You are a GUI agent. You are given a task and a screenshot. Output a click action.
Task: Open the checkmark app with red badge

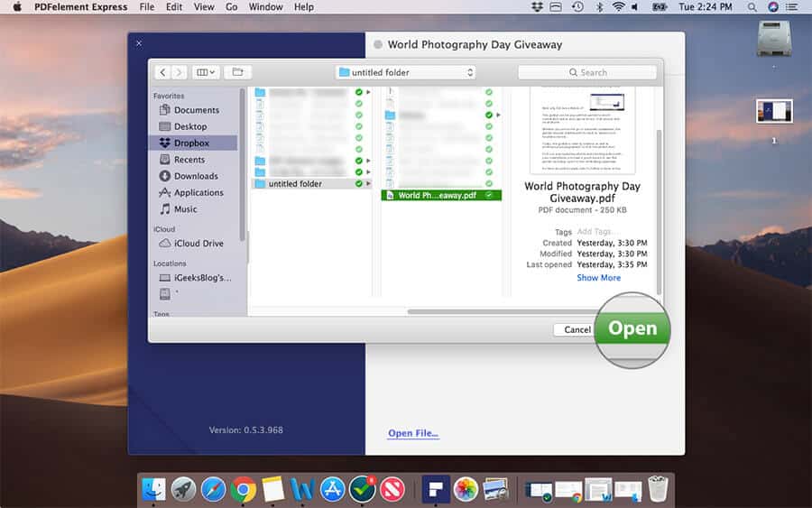pyautogui.click(x=362, y=489)
